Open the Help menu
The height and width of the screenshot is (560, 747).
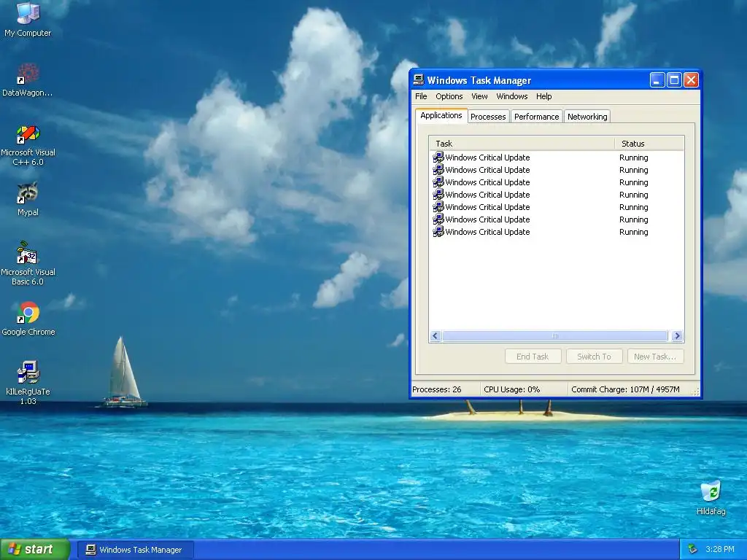543,96
